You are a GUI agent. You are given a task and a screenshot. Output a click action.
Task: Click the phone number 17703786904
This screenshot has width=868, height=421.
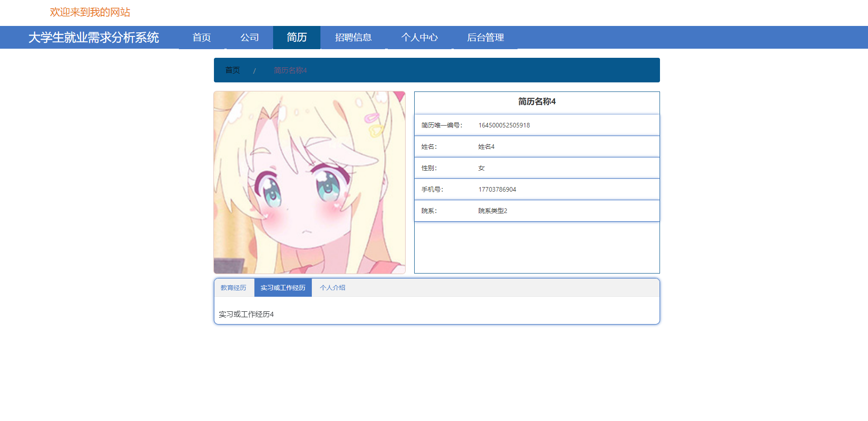[497, 189]
